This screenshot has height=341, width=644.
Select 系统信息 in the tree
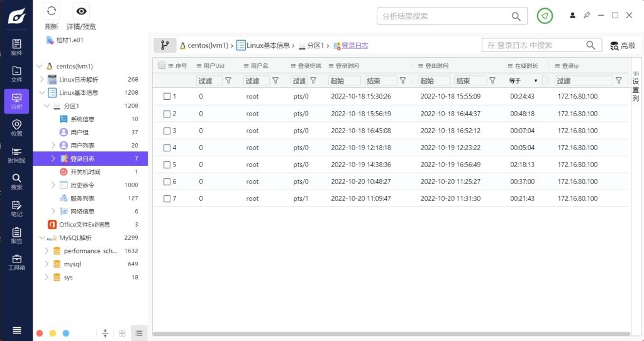coord(82,119)
